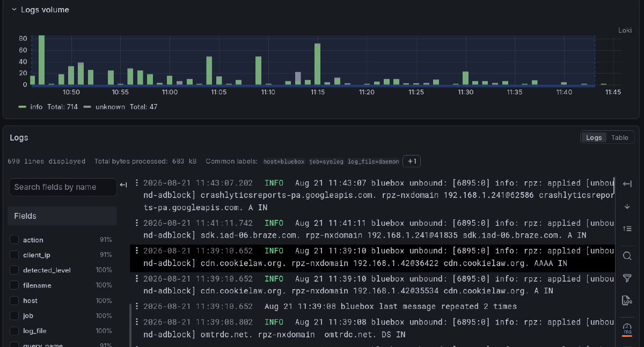Switch to the Table view tab
Screen dimensions: 644x347
pos(619,137)
